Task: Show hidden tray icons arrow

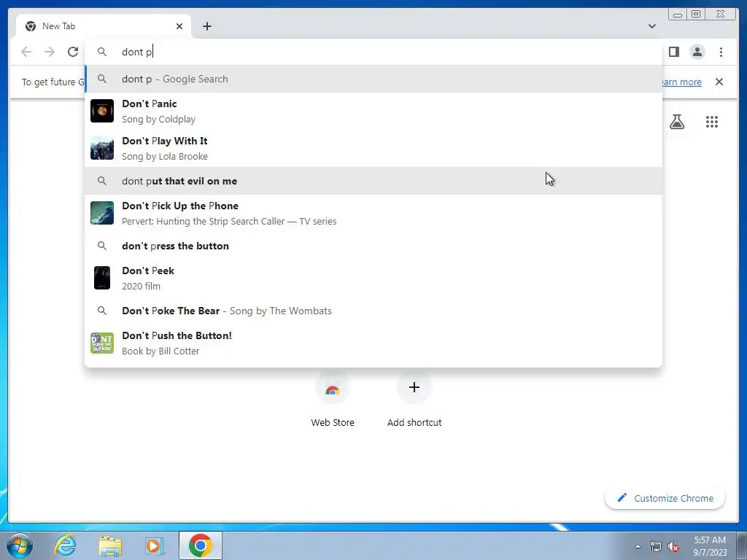Action: point(638,546)
